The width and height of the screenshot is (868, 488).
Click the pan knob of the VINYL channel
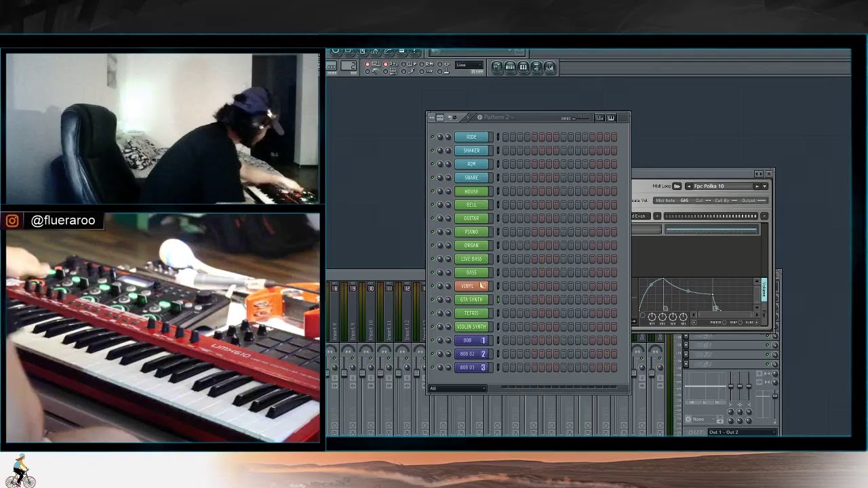pyautogui.click(x=439, y=286)
